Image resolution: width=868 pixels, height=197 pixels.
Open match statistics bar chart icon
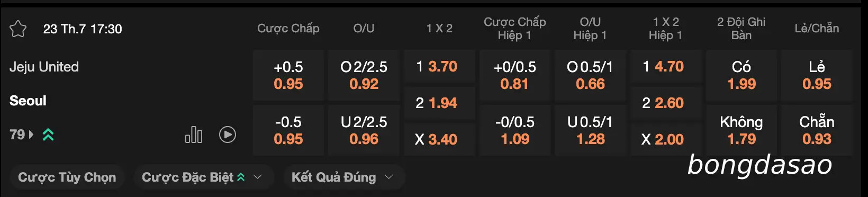tap(194, 135)
